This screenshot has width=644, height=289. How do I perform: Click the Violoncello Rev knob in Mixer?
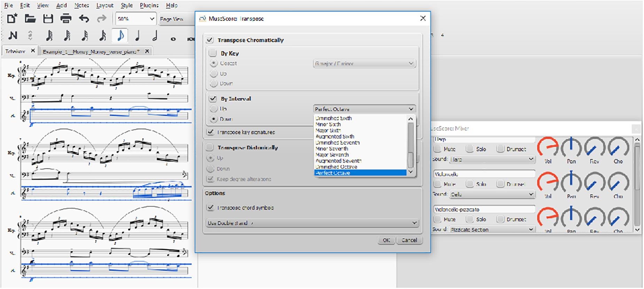click(x=595, y=183)
